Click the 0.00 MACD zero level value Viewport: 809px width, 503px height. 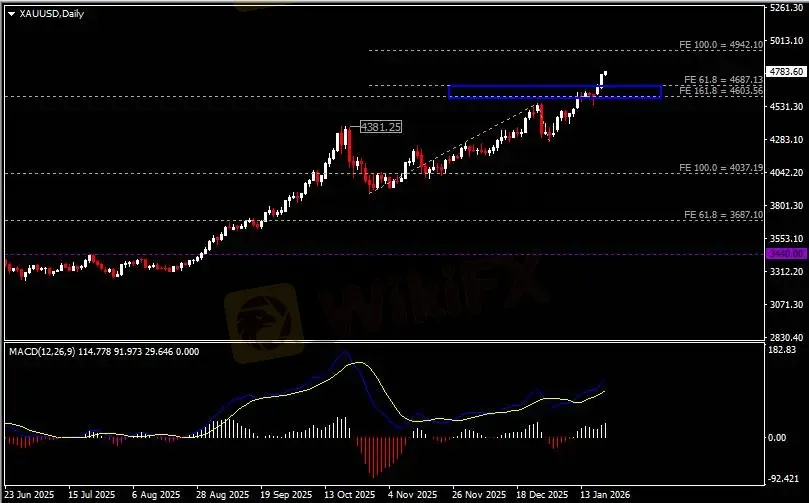pyautogui.click(x=777, y=437)
